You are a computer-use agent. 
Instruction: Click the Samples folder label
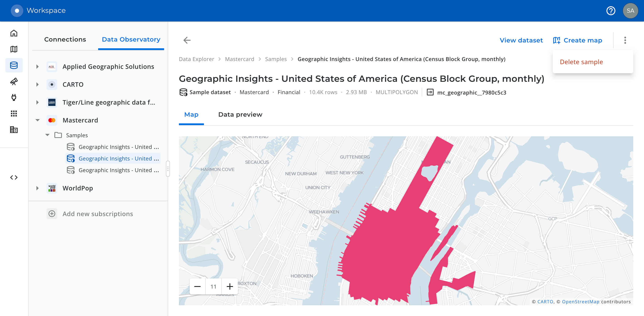[77, 135]
